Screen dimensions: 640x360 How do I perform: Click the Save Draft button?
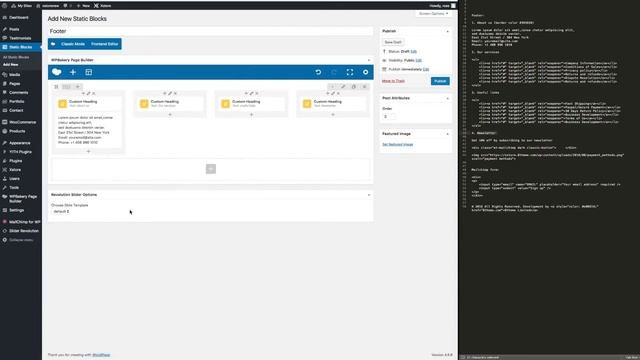pyautogui.click(x=393, y=42)
